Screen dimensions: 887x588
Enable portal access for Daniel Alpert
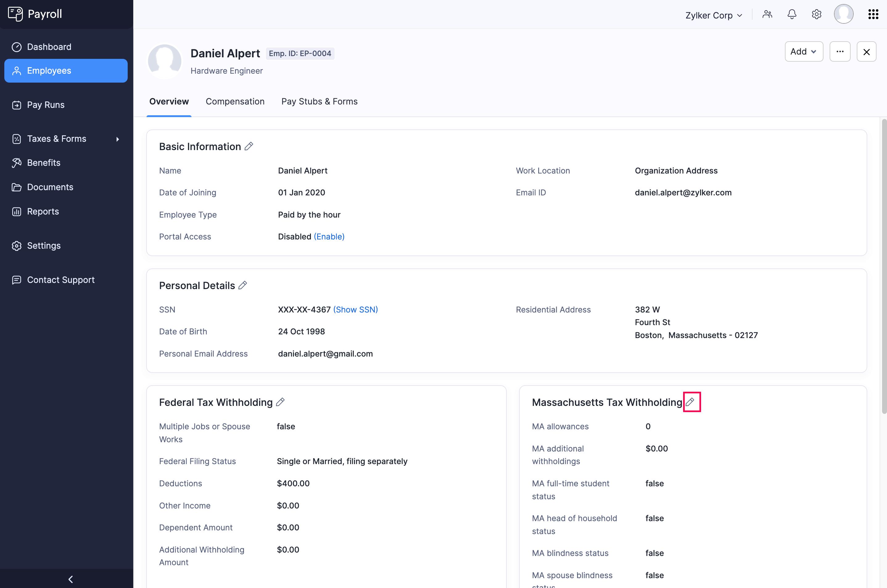click(x=329, y=236)
